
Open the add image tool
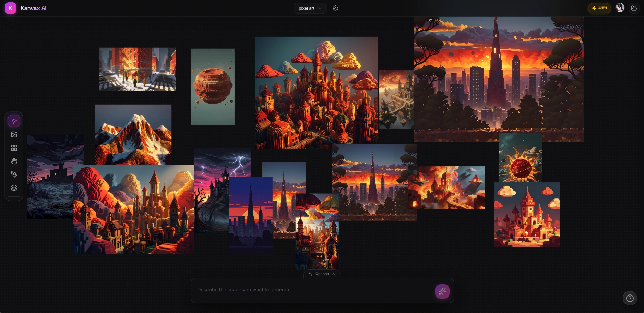pos(14,134)
